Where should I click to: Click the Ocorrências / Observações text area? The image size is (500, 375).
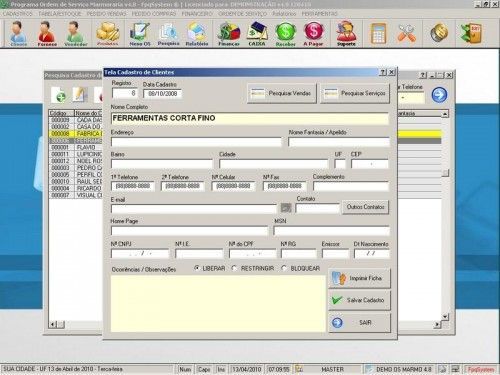(x=218, y=303)
